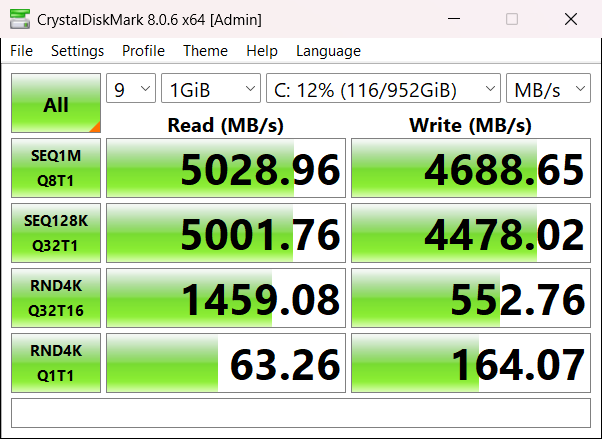Open the Theme menu

[x=205, y=51]
